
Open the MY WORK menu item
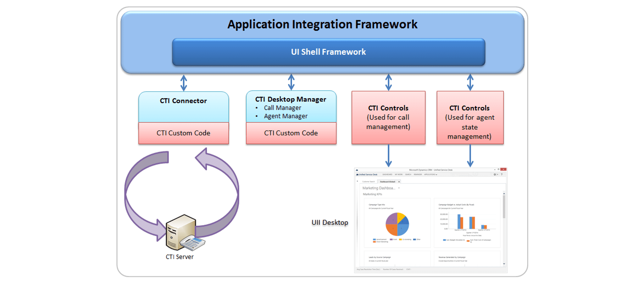[399, 174]
